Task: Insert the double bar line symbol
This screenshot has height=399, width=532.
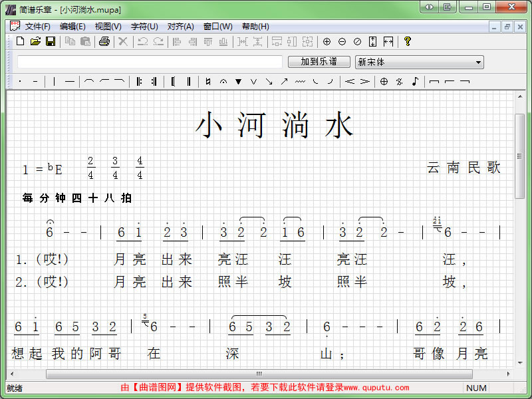Action: (x=189, y=81)
